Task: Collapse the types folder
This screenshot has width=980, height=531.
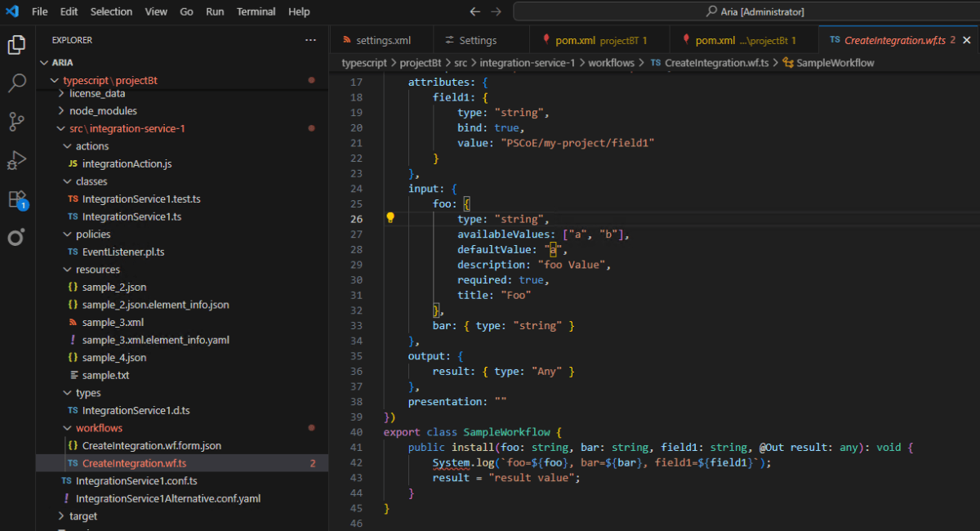Action: coord(68,393)
